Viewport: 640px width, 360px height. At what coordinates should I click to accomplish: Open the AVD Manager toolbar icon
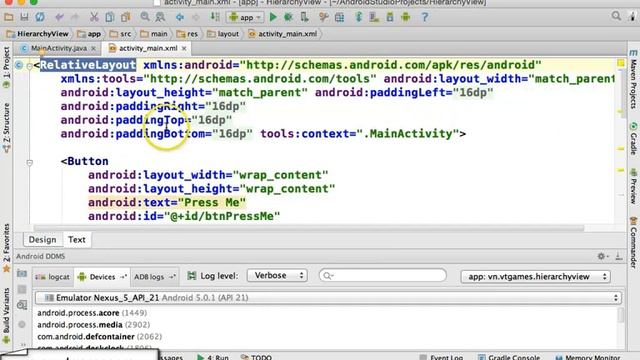pos(374,17)
